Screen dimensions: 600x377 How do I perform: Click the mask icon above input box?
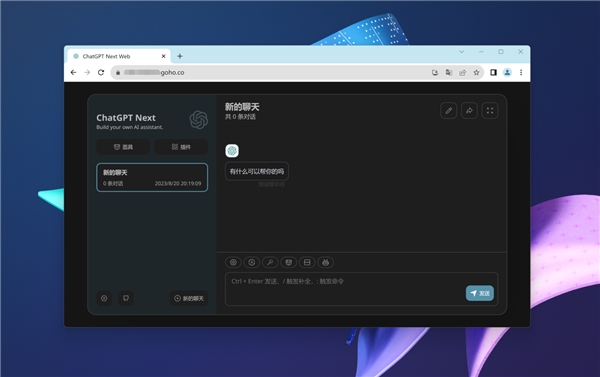[289, 262]
